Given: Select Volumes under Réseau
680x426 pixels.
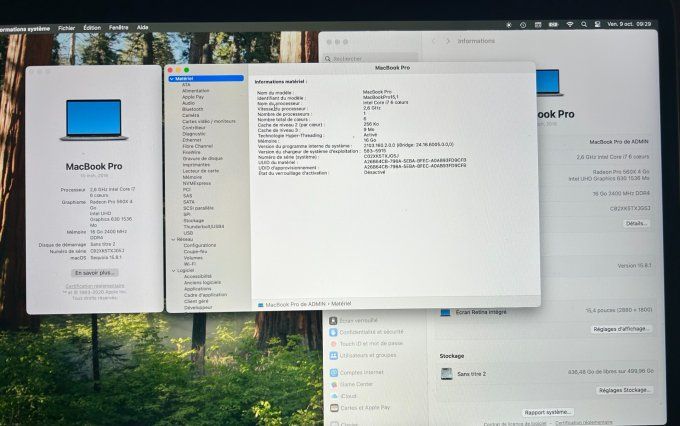Looking at the screenshot, I should tap(193, 258).
